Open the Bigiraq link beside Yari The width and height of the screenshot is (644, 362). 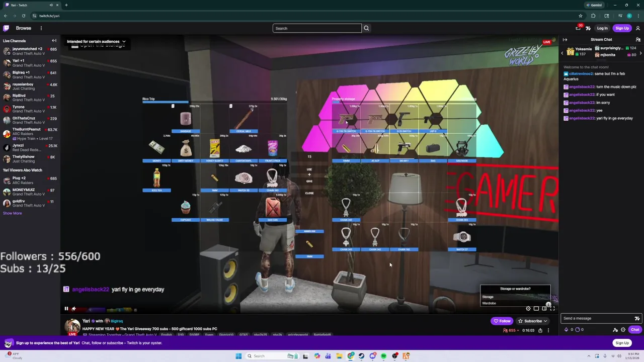coord(117,321)
